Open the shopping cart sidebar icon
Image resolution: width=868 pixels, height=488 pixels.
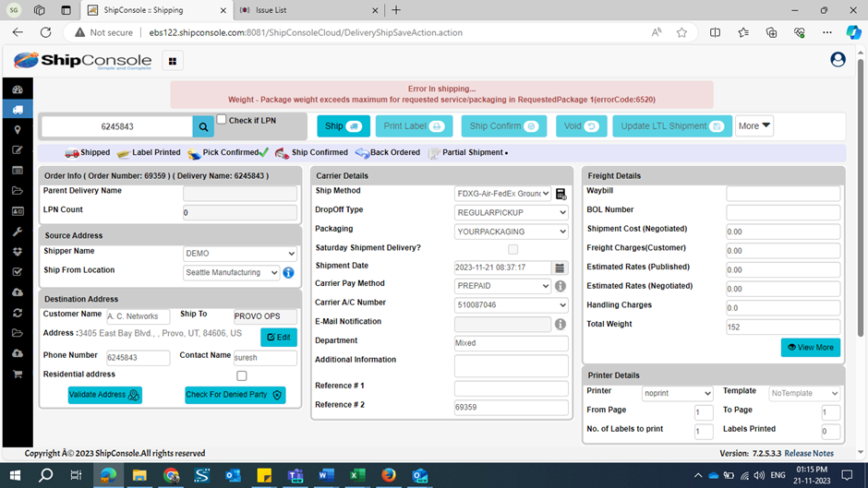18,374
